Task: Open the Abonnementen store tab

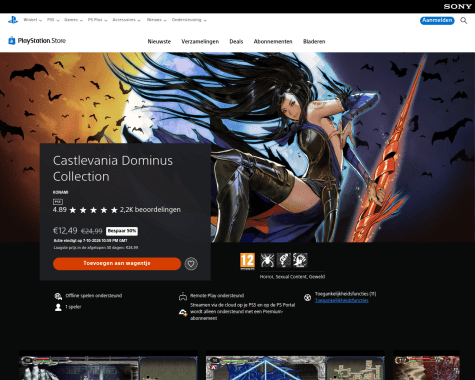Action: pos(273,42)
